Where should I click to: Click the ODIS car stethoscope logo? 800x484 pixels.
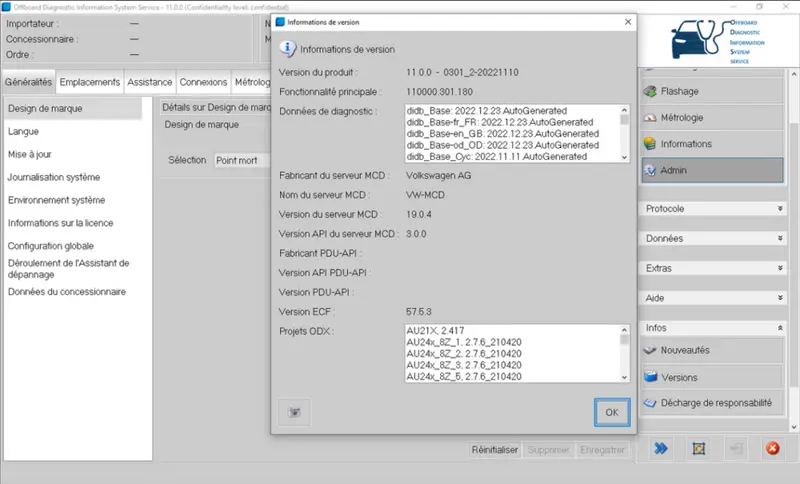718,40
